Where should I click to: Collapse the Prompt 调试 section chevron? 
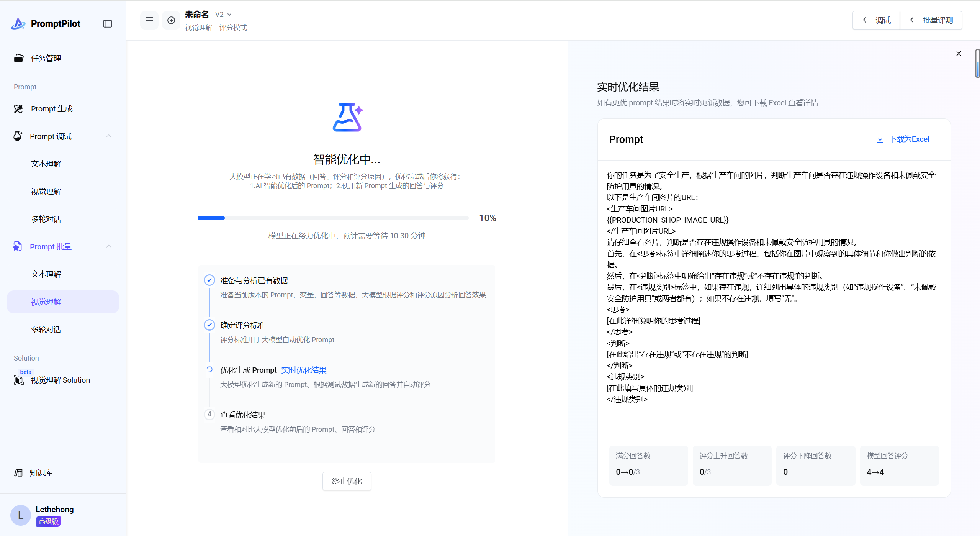pos(109,136)
